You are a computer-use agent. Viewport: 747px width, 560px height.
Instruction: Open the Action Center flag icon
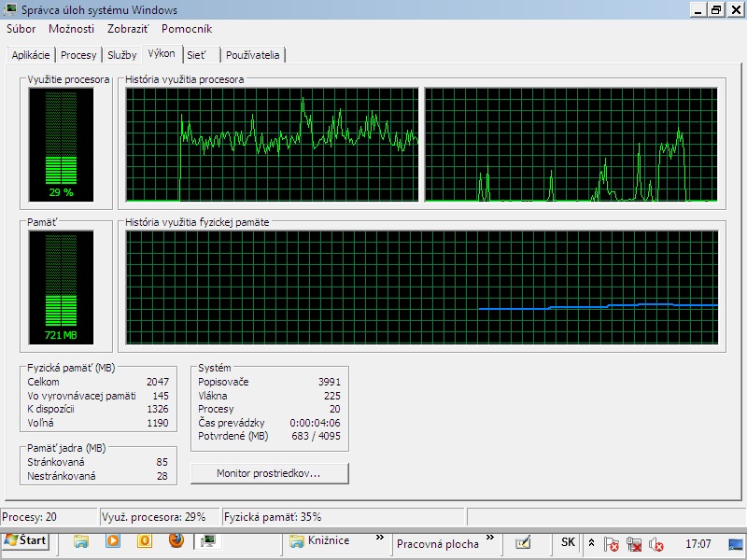tap(612, 544)
